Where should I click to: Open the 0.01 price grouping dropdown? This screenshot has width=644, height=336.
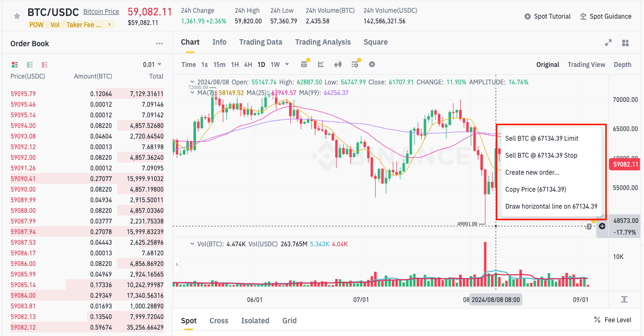(152, 65)
